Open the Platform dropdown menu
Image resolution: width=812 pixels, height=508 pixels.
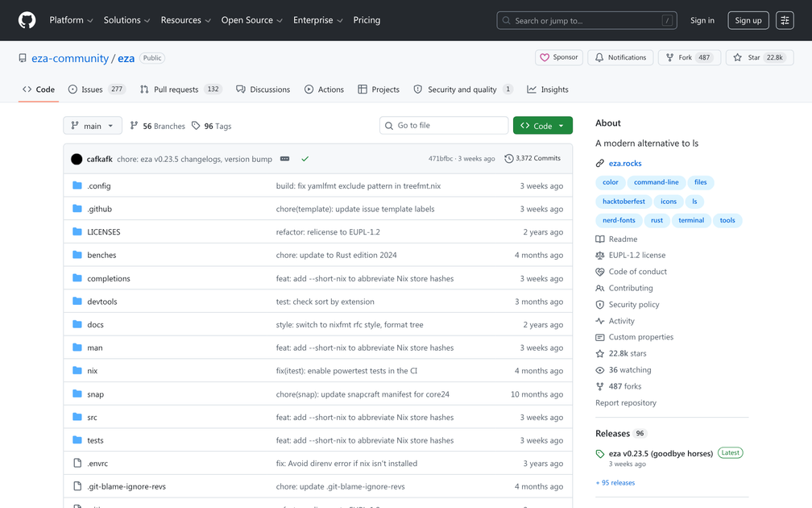pos(71,20)
